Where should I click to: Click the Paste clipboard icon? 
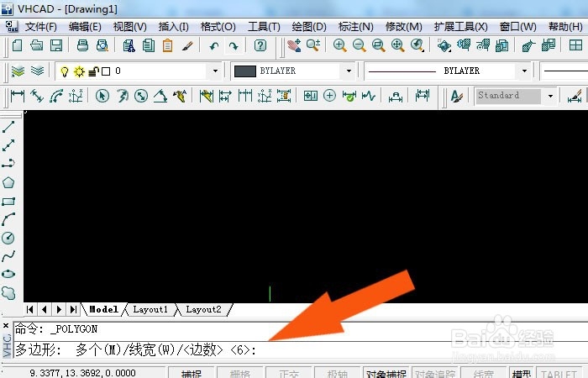[x=168, y=45]
